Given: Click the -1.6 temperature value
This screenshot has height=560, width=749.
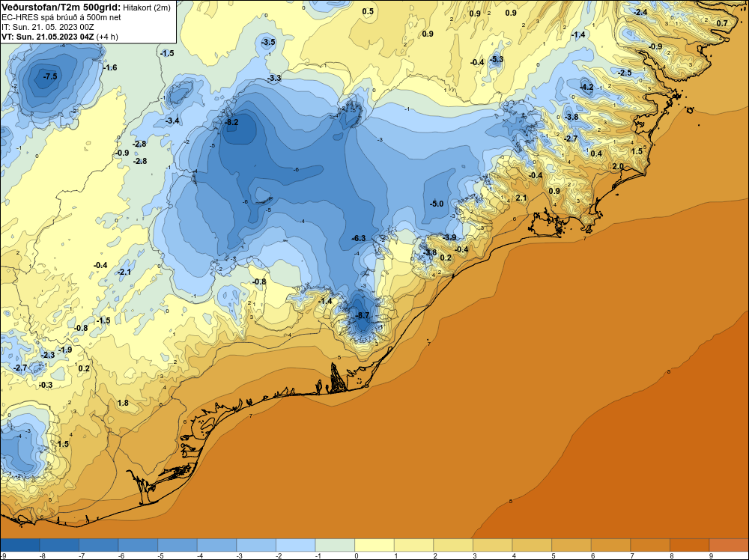Looking at the screenshot, I should pos(110,68).
